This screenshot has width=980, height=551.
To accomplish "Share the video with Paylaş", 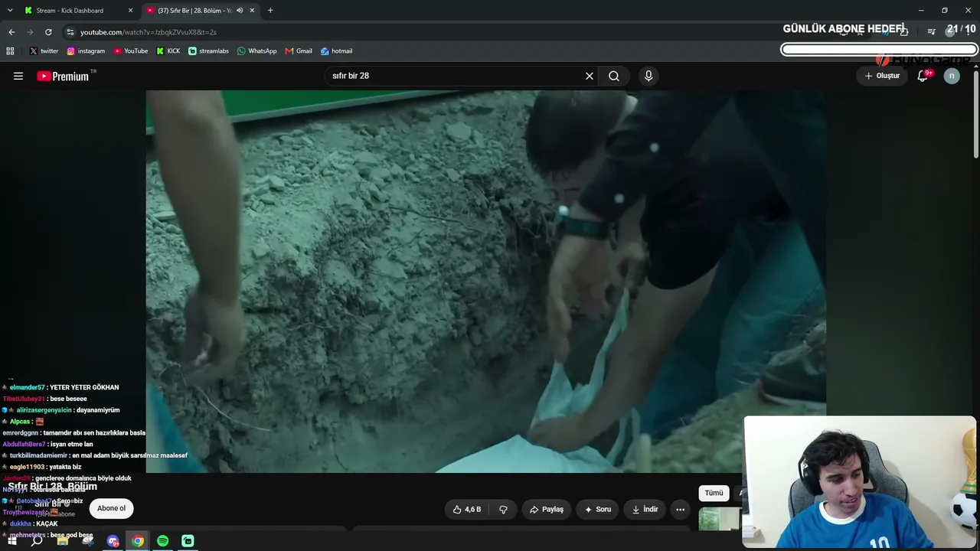I will tap(547, 510).
